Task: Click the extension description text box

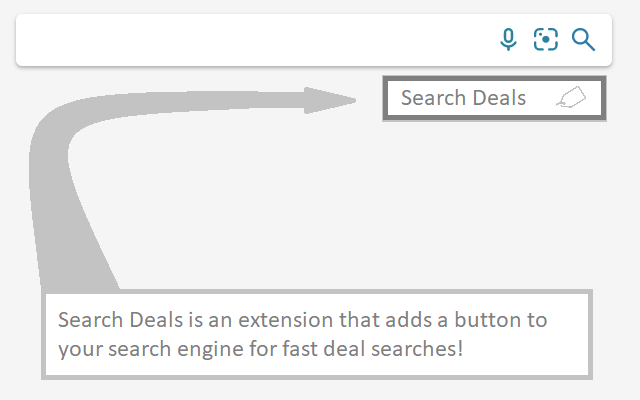Action: coord(318,335)
